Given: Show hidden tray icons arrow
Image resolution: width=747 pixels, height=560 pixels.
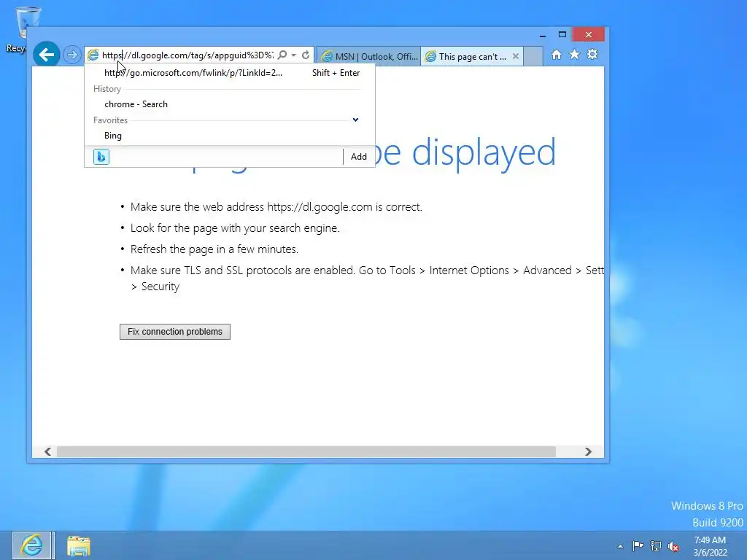Looking at the screenshot, I should (x=620, y=546).
